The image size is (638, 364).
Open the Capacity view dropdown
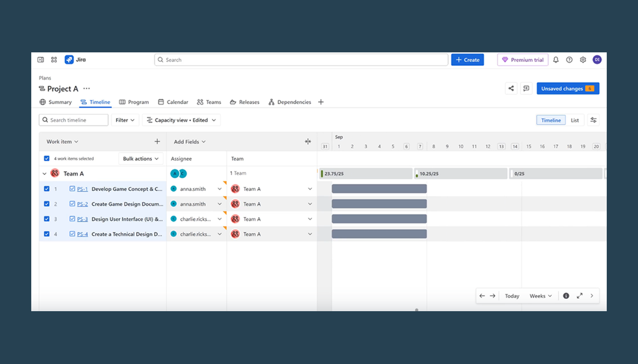[181, 120]
